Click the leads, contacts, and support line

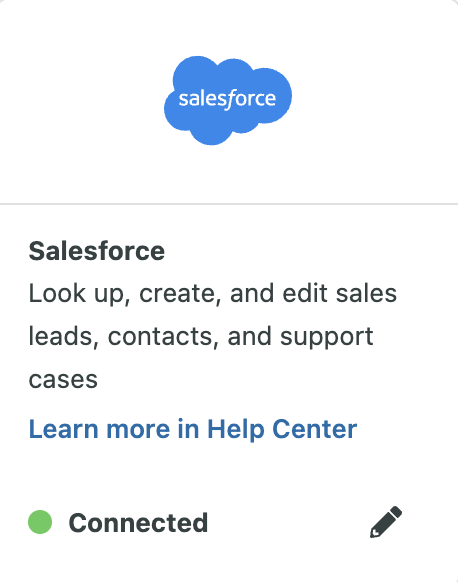[201, 337]
